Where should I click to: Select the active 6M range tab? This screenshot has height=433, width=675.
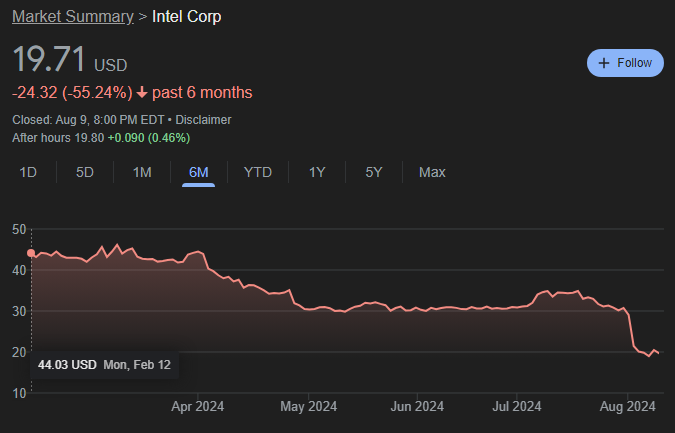tap(198, 172)
